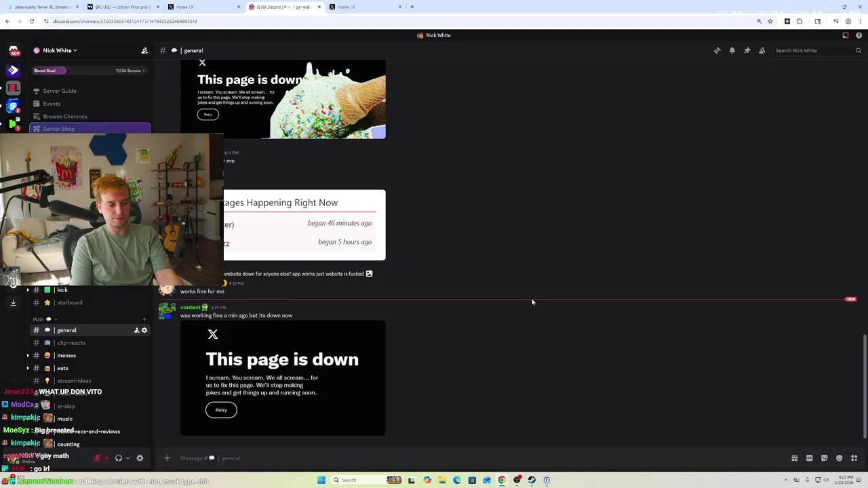Open a new browser tab plus button

(412, 7)
